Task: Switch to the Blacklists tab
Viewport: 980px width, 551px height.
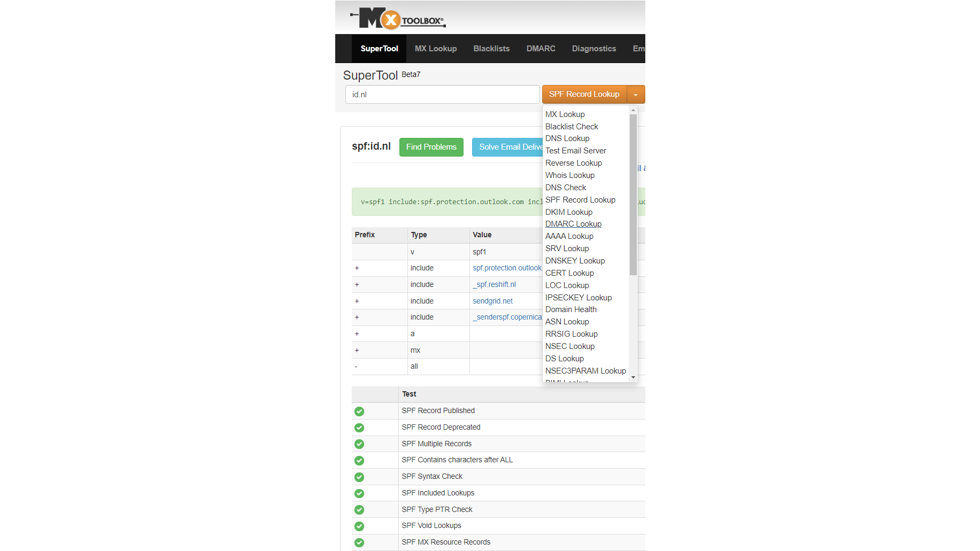Action: 491,49
